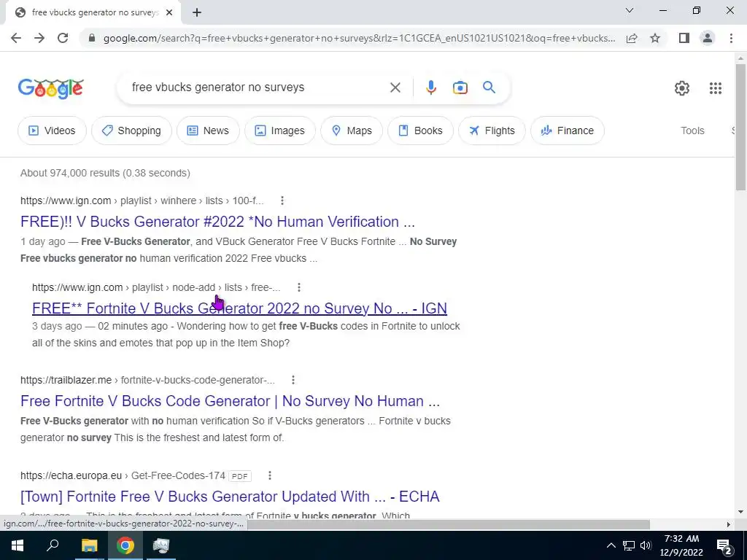Open 'FREE** Fortnite V Bucks Generator 2022' link
Viewport: 747px width, 560px height.
pos(239,308)
